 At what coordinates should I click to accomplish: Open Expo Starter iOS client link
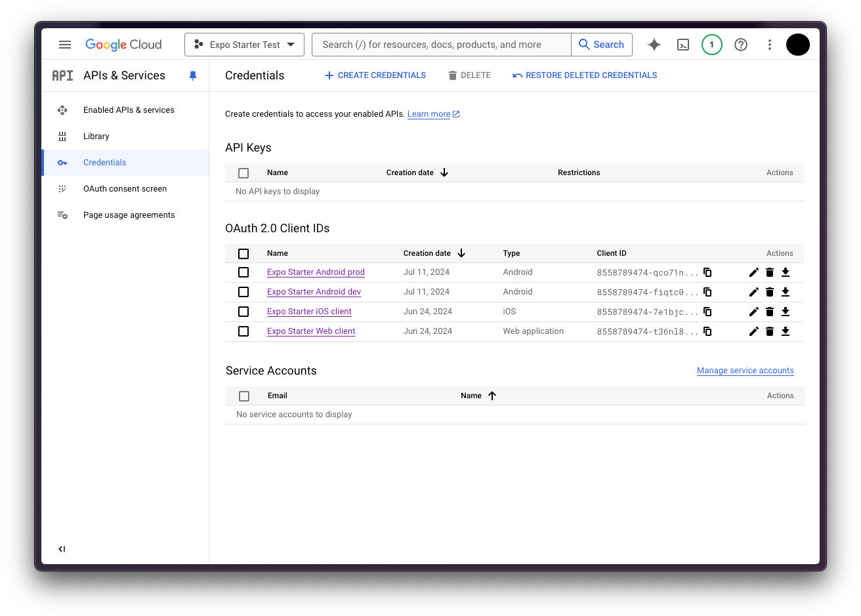click(x=309, y=312)
